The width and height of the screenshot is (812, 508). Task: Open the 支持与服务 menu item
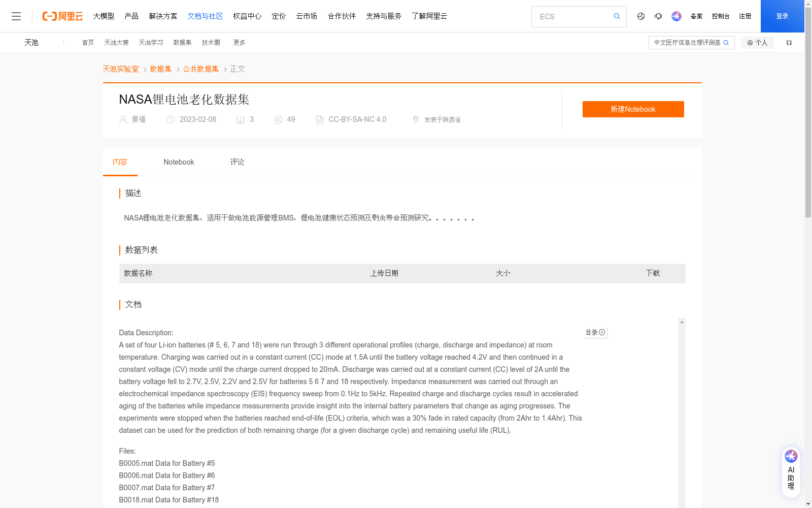click(384, 16)
